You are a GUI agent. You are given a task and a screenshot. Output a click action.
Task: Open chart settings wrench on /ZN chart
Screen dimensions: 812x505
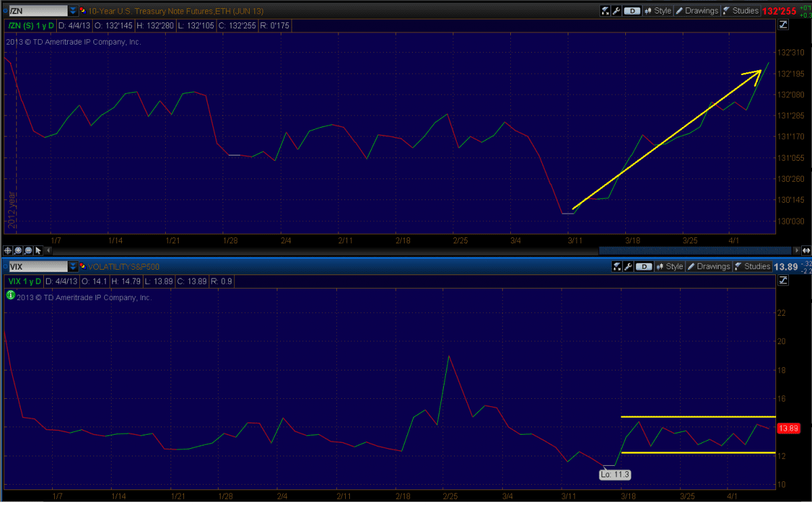click(x=615, y=11)
